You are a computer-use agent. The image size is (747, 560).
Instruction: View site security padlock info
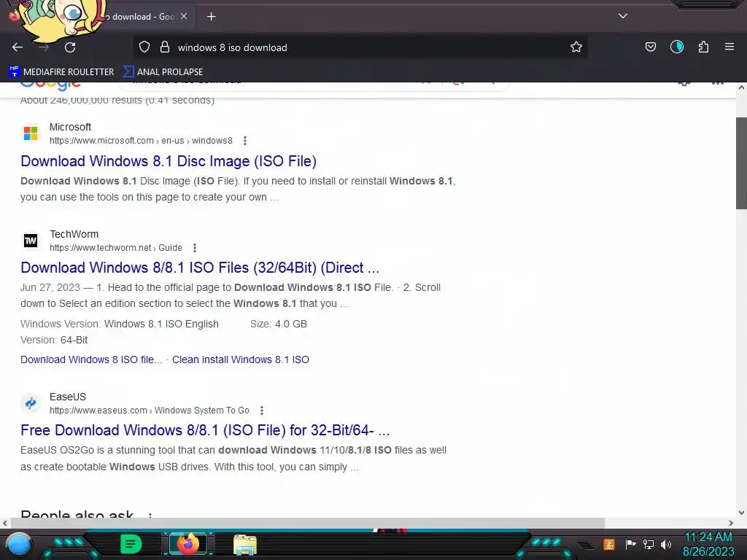pyautogui.click(x=165, y=47)
